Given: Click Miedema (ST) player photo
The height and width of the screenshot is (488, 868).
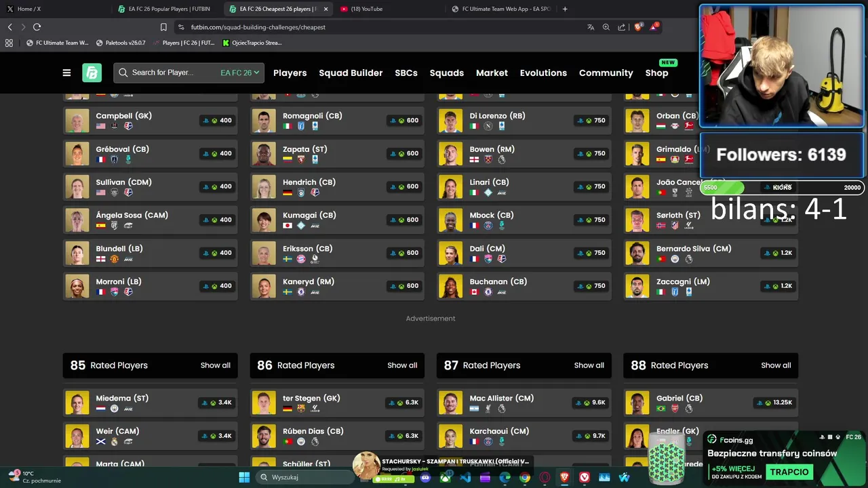Looking at the screenshot, I should tap(77, 403).
